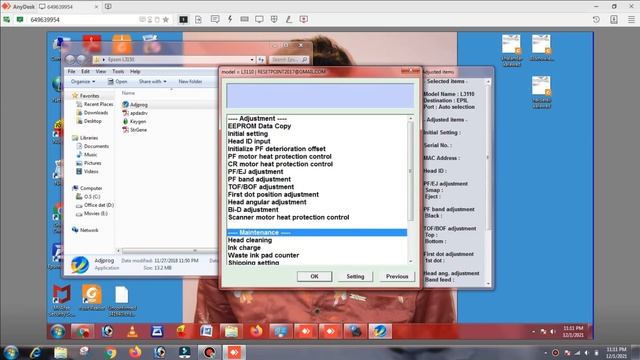
Task: Open VLC cone in remote taskbar
Action: pos(132,331)
